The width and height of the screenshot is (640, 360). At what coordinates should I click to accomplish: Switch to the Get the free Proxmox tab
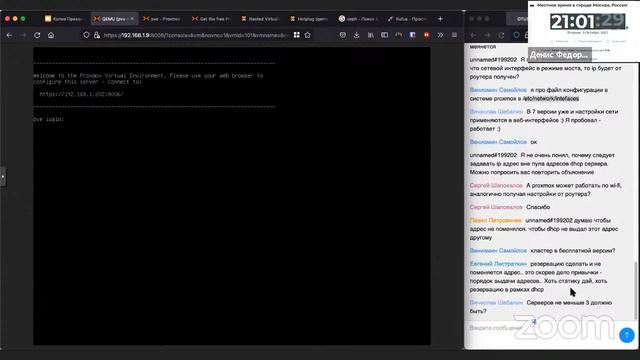coord(211,19)
